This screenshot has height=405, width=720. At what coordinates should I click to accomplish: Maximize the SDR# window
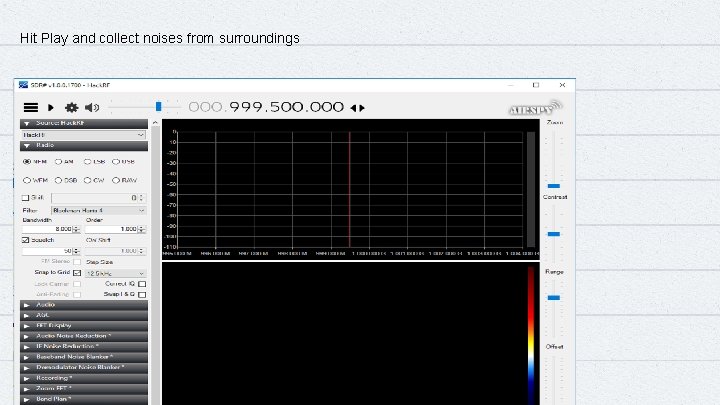[x=536, y=85]
